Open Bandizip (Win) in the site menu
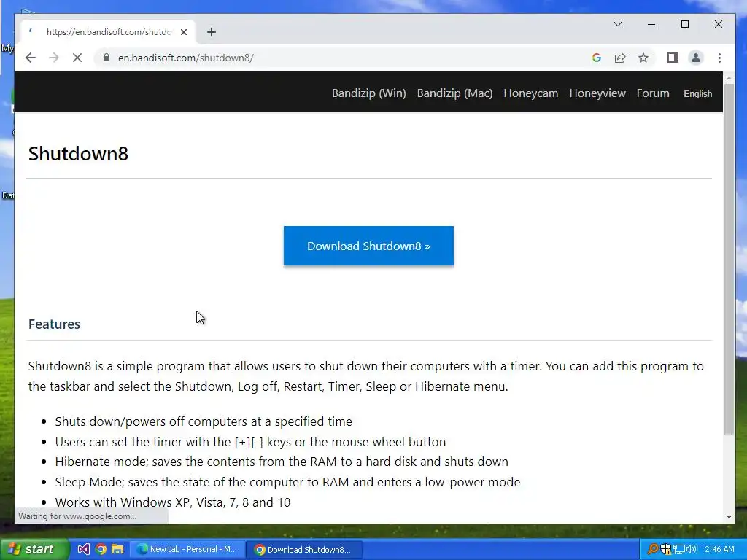The height and width of the screenshot is (560, 747). coord(368,93)
